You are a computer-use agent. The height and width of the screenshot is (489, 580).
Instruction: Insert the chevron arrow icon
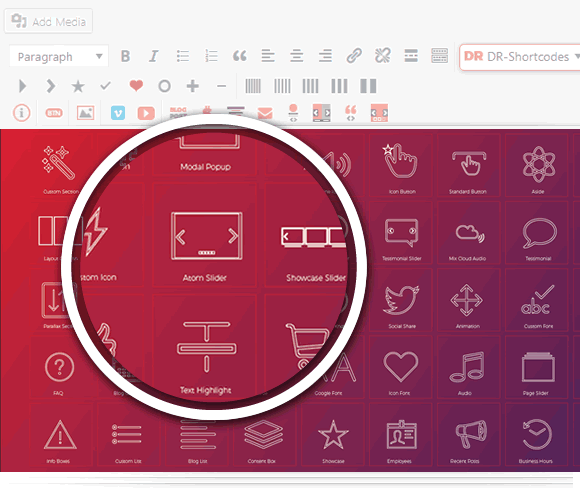(x=51, y=86)
